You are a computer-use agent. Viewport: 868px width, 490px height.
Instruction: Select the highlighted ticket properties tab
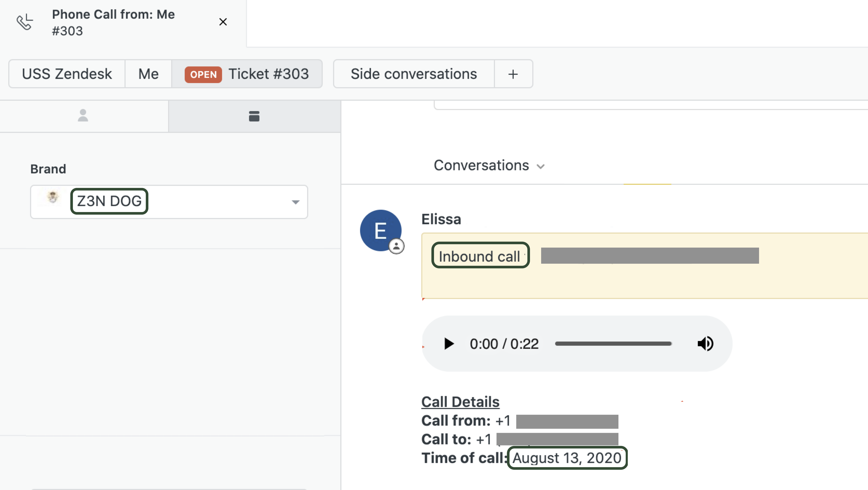(254, 116)
